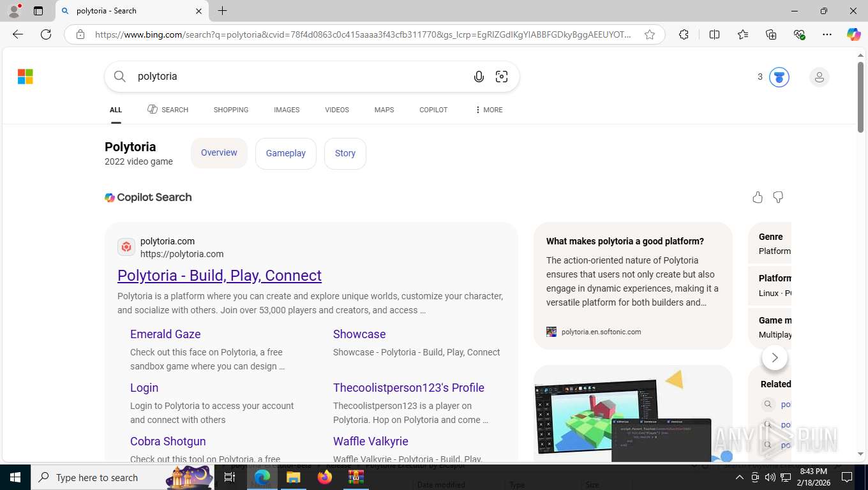This screenshot has height=490, width=868.
Task: Switch to the SEARCH tab
Action: click(168, 110)
